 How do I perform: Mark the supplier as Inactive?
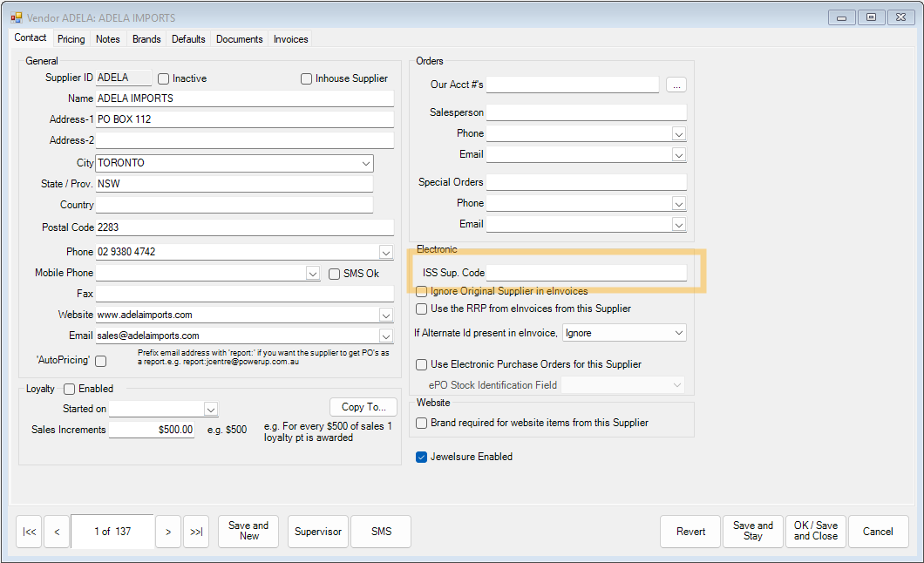click(x=163, y=78)
